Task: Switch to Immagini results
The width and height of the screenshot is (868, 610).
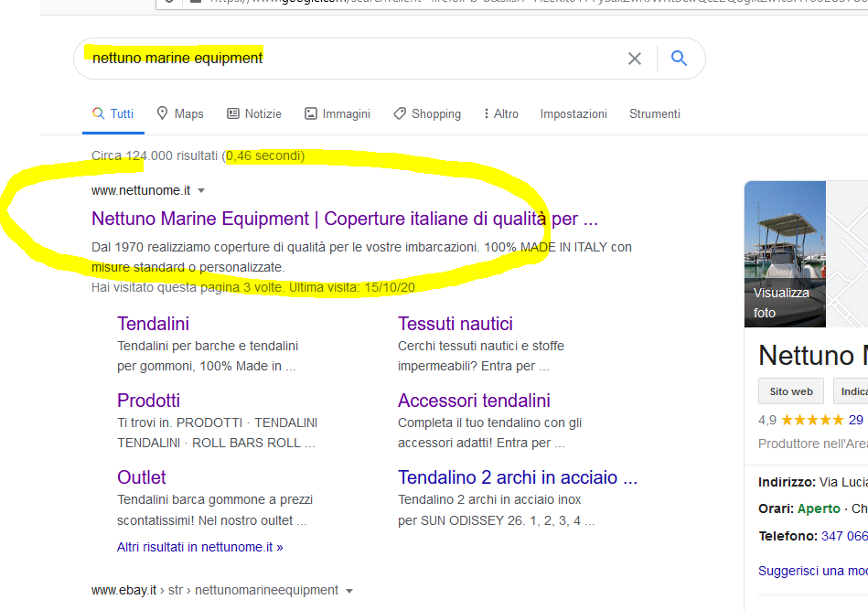Action: click(x=338, y=114)
